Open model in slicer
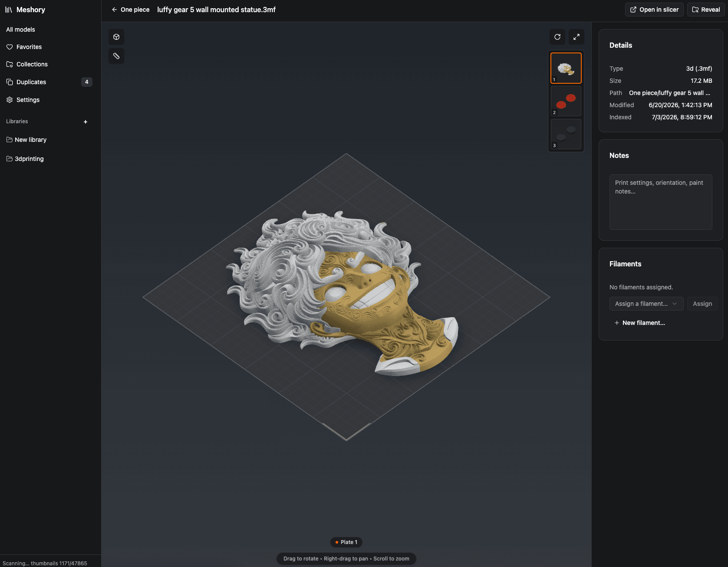 click(x=654, y=10)
